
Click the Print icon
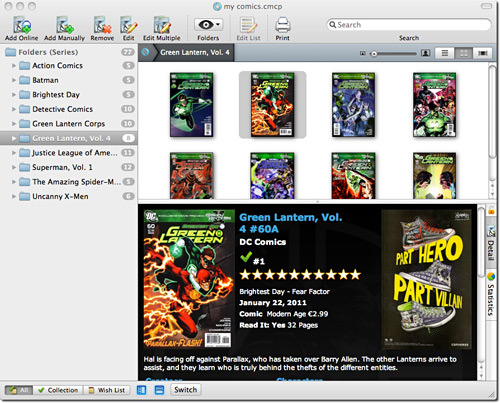point(282,25)
